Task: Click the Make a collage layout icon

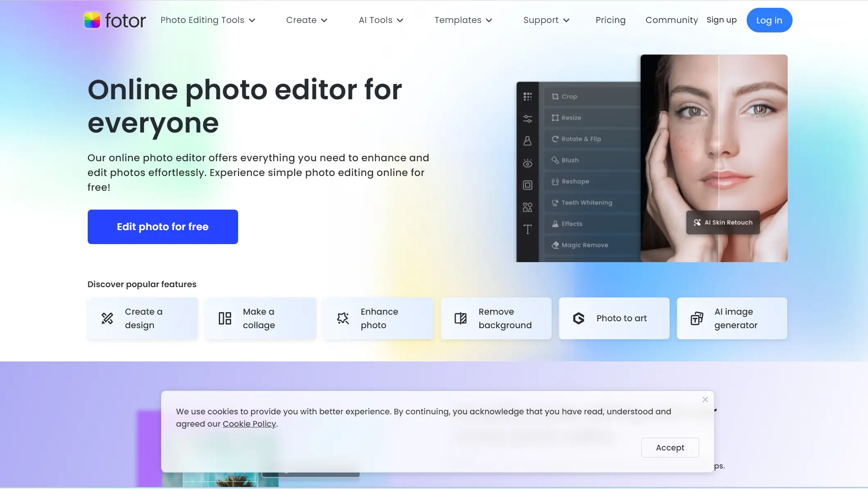Action: click(x=225, y=318)
